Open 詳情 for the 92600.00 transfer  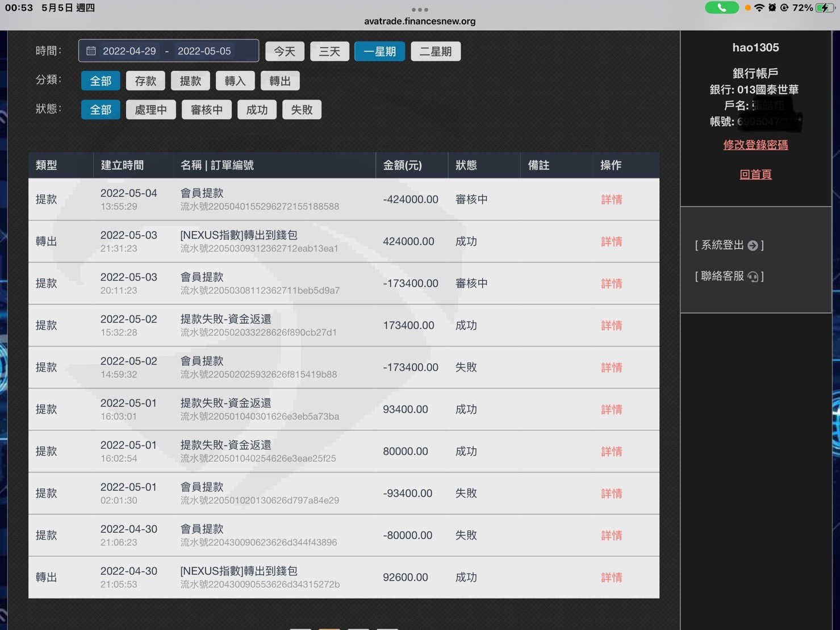[x=611, y=577]
